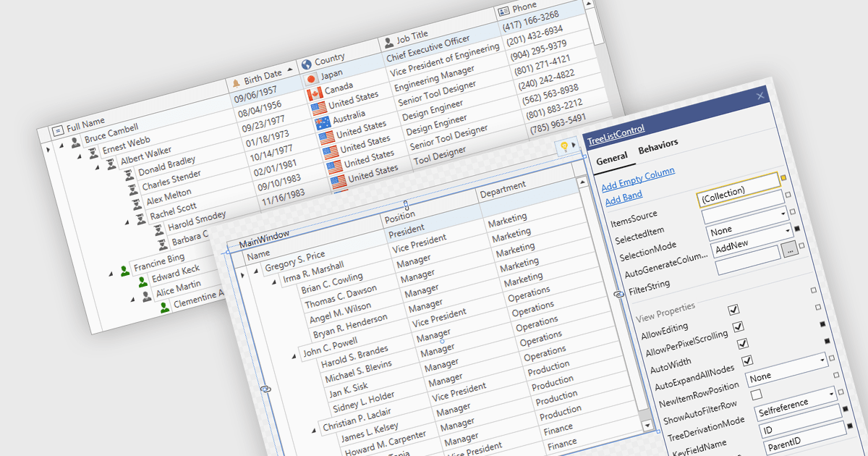Collapse the Gregory S. Price node
The width and height of the screenshot is (868, 456).
click(255, 271)
